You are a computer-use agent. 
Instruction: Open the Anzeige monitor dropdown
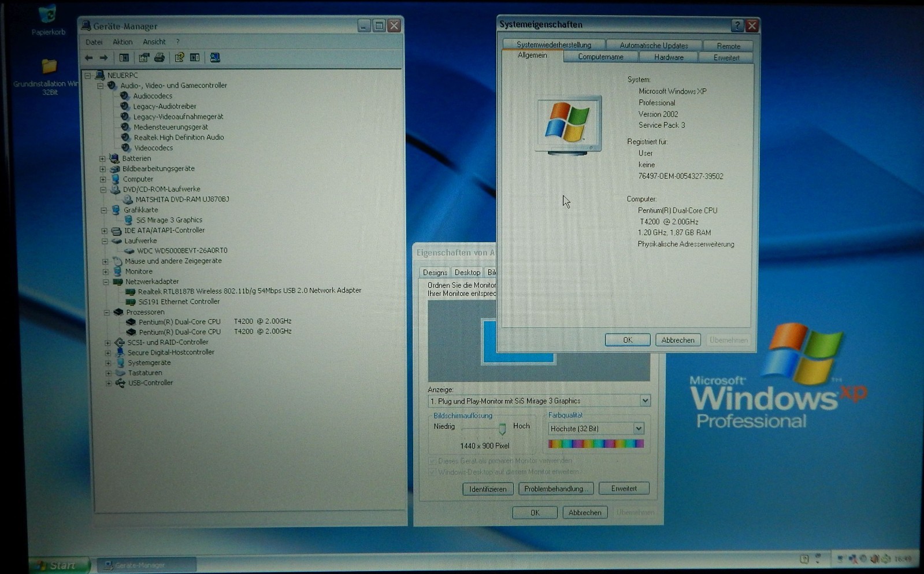[645, 401]
